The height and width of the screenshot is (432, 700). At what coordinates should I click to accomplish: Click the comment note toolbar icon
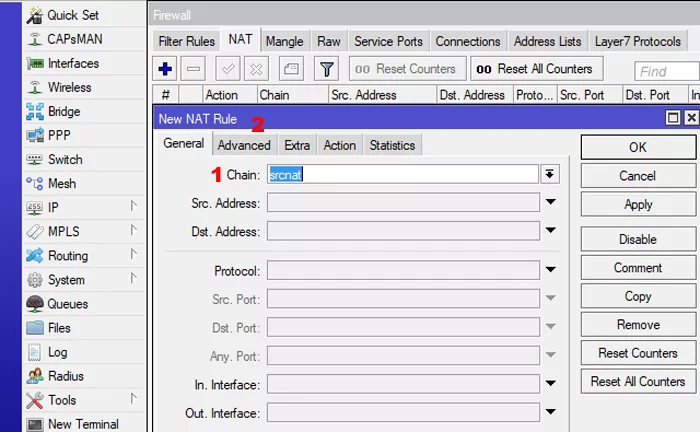tap(291, 69)
